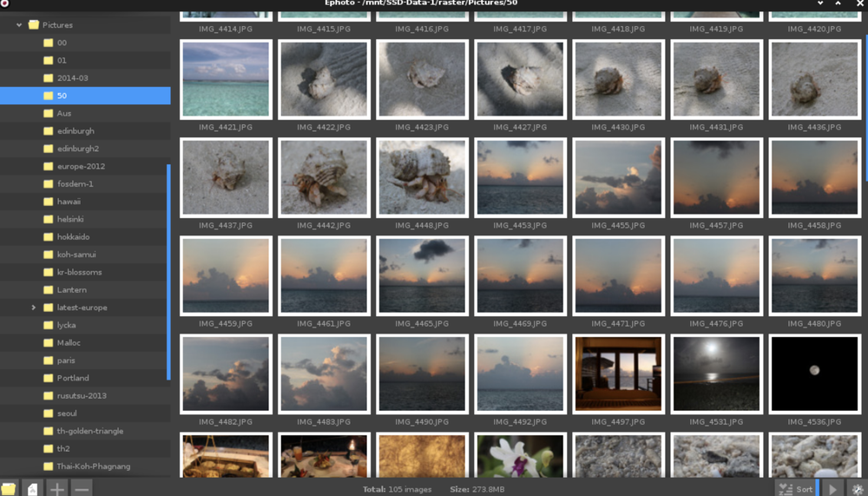Toggle the folder browser panel icon
The height and width of the screenshot is (496, 868).
(9, 488)
